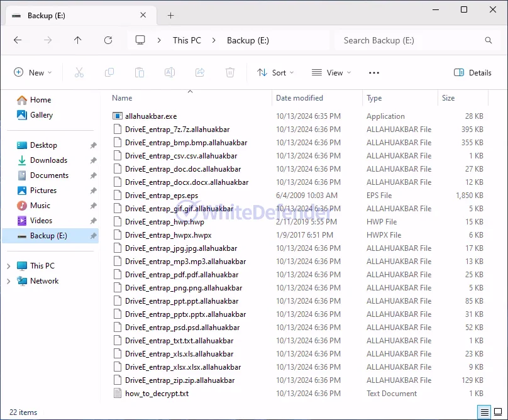Click the Cut scissors icon in toolbar
Viewport: 508px width, 420px height.
click(x=79, y=72)
